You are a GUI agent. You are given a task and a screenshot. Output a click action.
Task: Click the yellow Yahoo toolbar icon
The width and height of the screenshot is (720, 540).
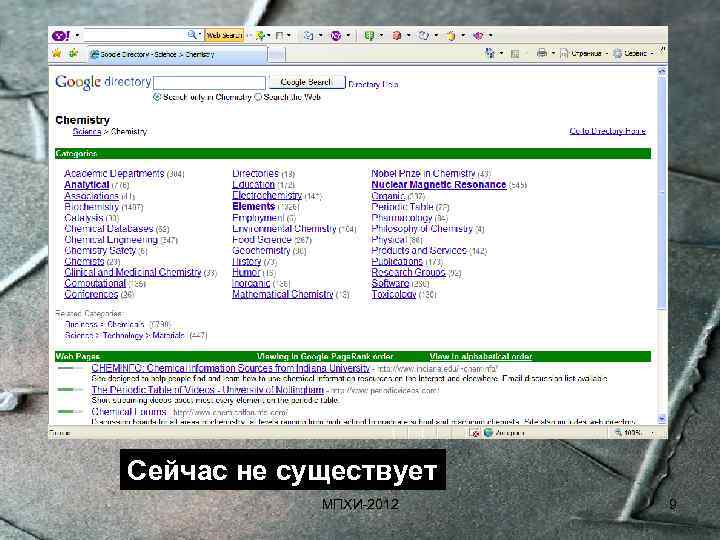click(x=451, y=35)
